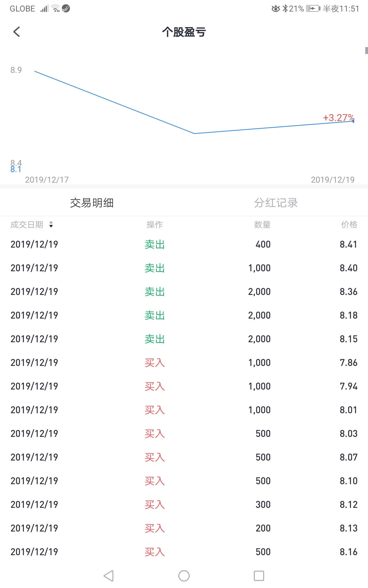Select the 买入 row at price 7.94
This screenshot has height=588, width=368.
click(184, 386)
